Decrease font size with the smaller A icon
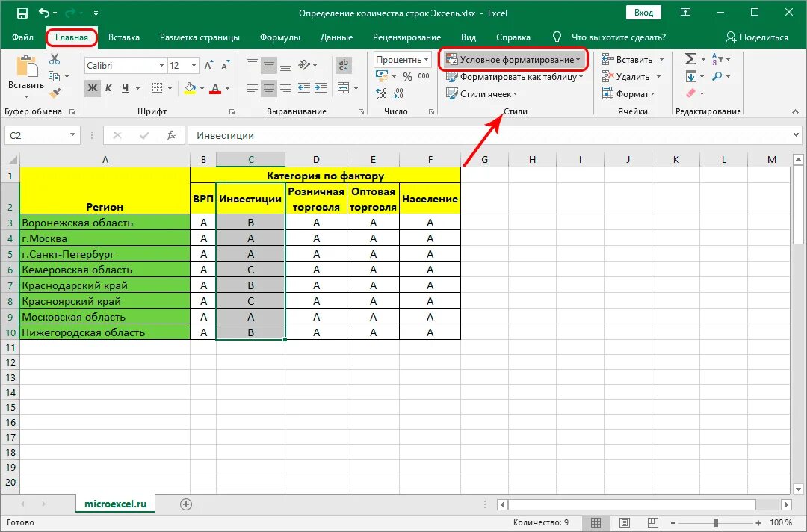This screenshot has width=807, height=532. (225, 65)
